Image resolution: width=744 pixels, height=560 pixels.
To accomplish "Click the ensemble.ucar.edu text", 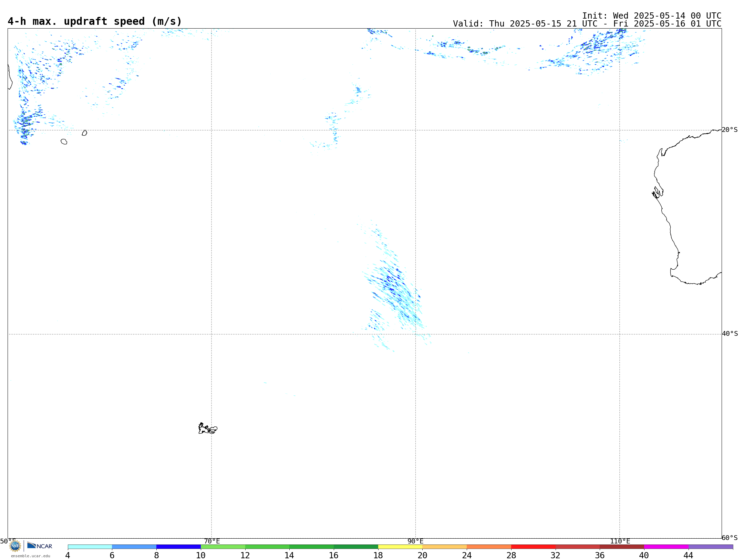I will click(x=31, y=556).
